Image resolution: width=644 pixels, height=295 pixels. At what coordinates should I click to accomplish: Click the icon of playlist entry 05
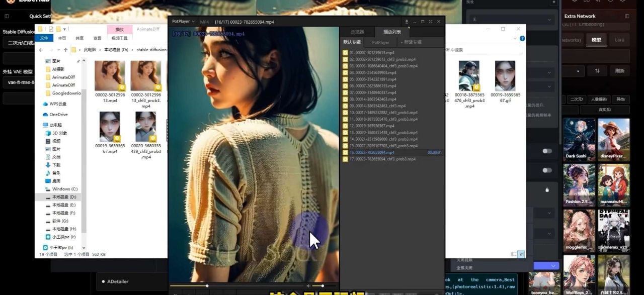pyautogui.click(x=345, y=79)
